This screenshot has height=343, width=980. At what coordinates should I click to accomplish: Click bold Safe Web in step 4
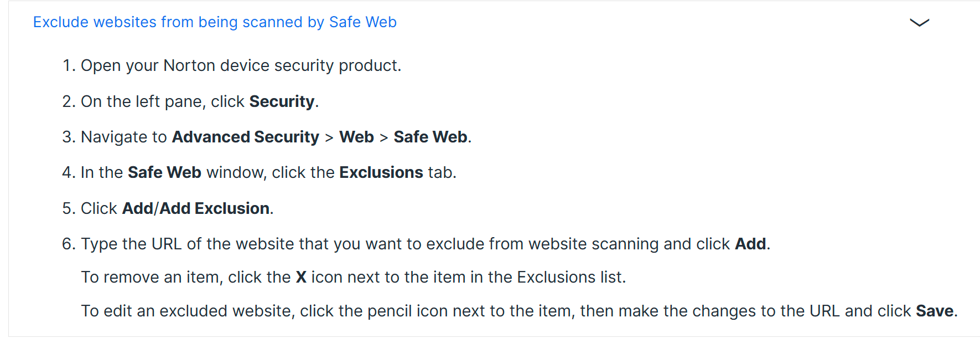pos(164,172)
